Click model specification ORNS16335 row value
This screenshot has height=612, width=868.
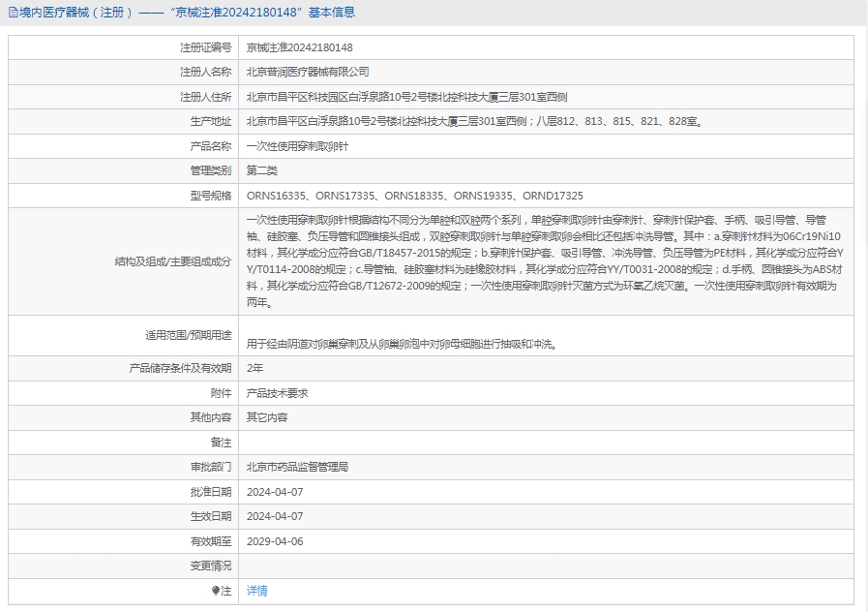pos(414,196)
